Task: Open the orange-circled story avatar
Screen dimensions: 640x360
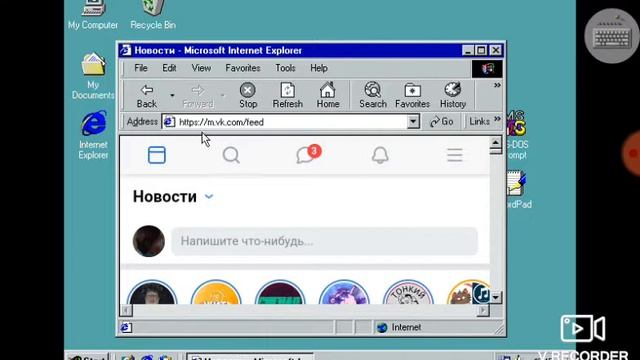Action: click(216, 292)
